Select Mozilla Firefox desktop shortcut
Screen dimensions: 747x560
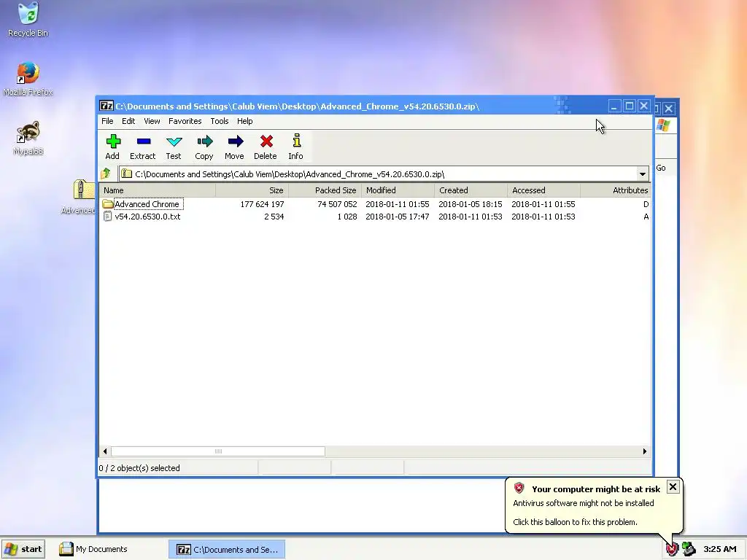click(28, 79)
